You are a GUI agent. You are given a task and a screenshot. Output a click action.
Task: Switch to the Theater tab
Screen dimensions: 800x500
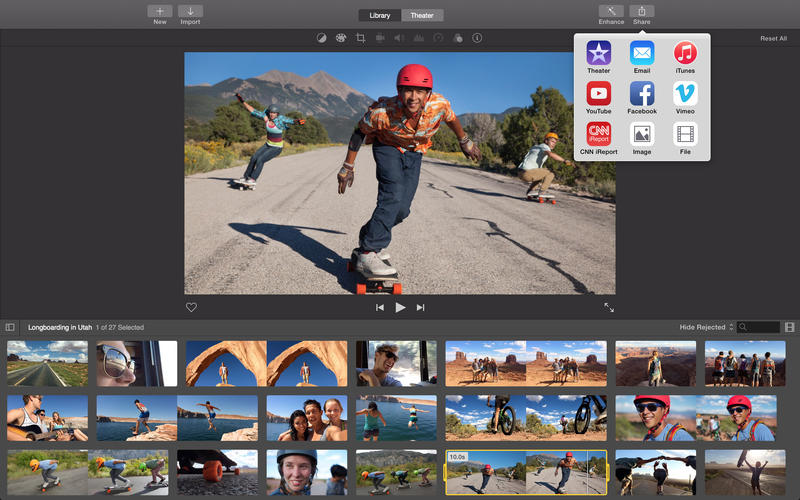tap(421, 15)
